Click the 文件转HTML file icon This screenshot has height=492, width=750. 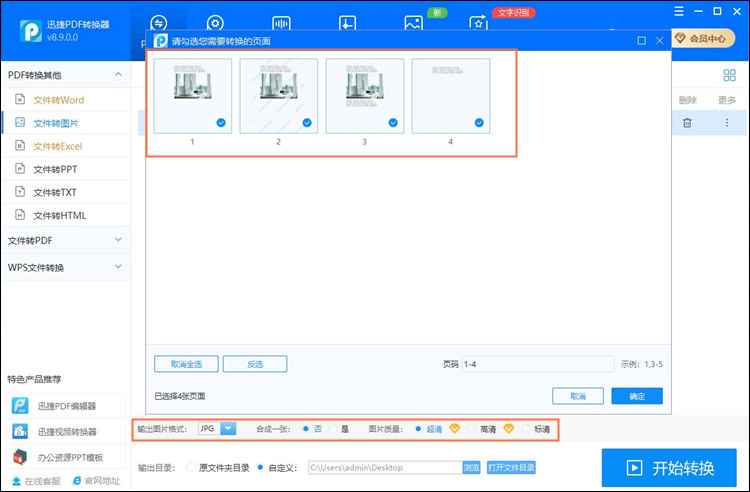tap(20, 215)
